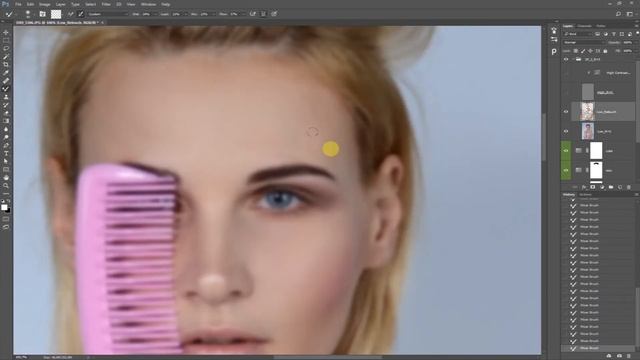Select the Eraser tool
The height and width of the screenshot is (360, 640).
pos(6,113)
